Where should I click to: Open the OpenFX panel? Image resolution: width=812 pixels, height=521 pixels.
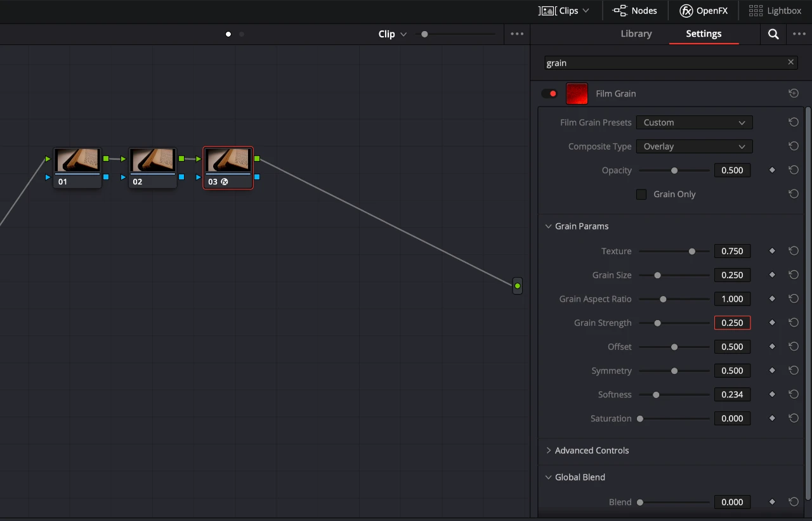[704, 10]
